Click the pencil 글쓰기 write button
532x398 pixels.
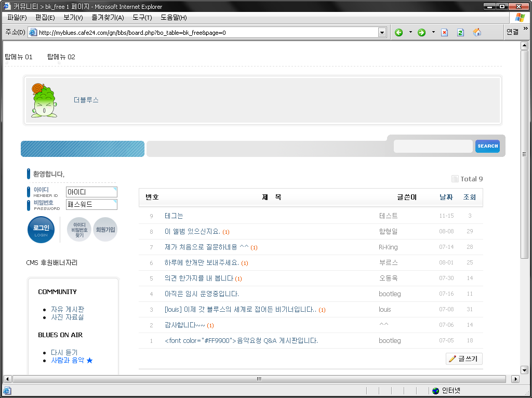click(464, 359)
